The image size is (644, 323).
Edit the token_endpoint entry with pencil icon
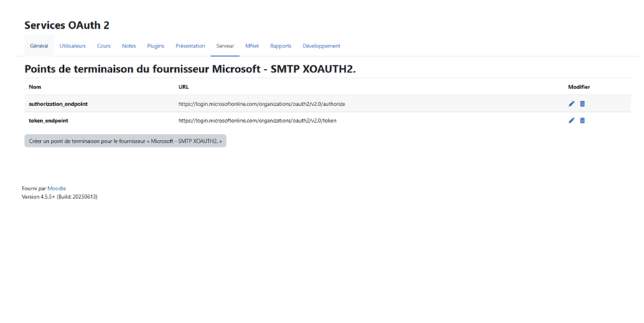click(x=571, y=121)
